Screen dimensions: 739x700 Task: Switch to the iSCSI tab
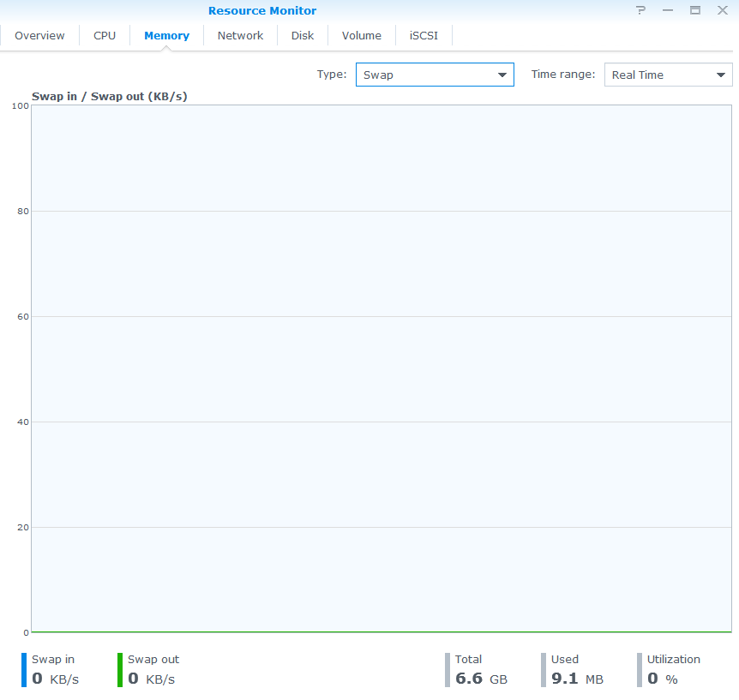pyautogui.click(x=424, y=36)
